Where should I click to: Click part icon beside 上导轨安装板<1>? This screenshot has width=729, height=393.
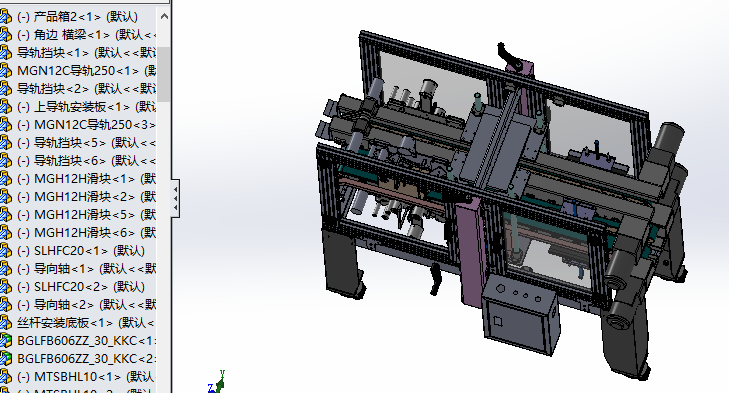[x=5, y=107]
